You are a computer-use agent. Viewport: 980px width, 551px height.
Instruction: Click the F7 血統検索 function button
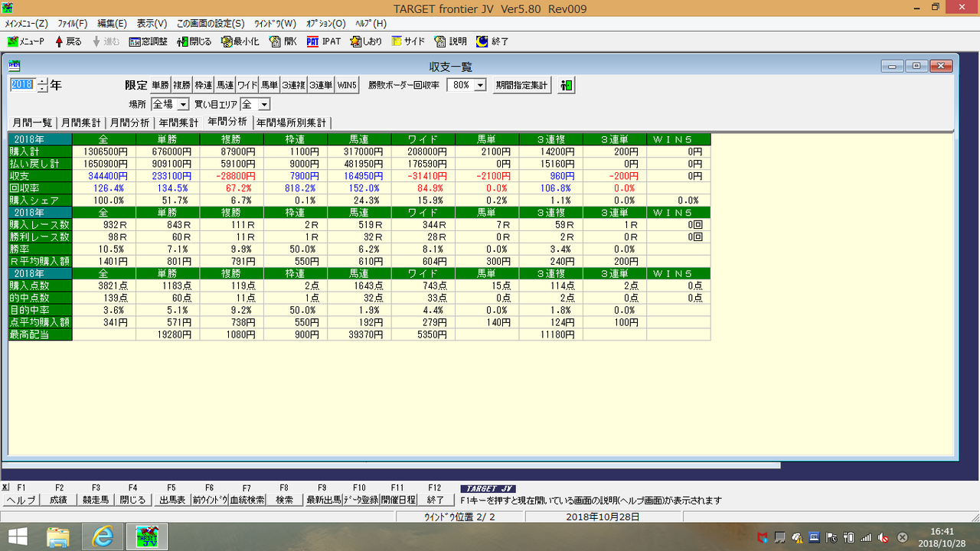pyautogui.click(x=247, y=500)
